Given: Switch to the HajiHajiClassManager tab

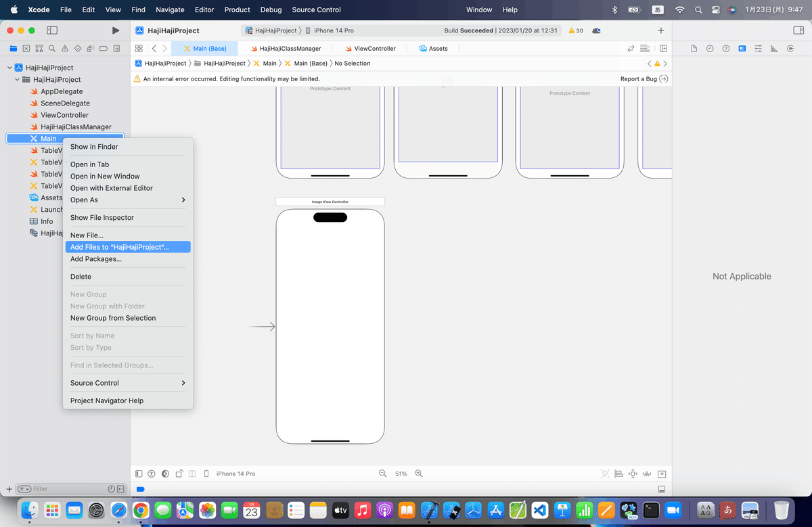Looking at the screenshot, I should (285, 49).
